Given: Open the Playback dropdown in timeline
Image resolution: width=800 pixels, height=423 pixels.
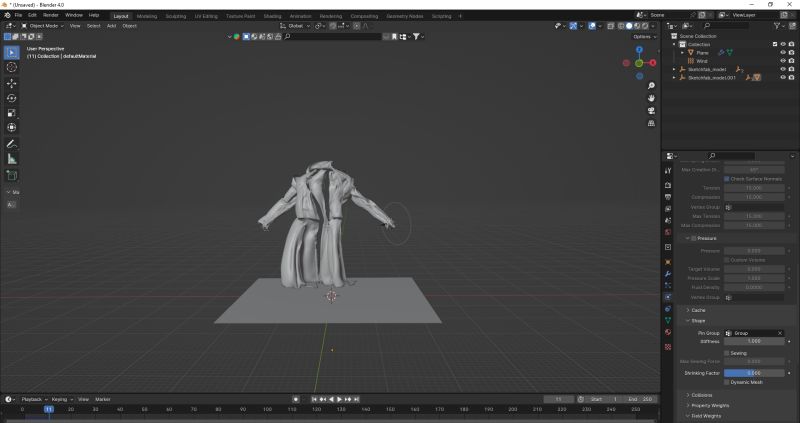Looking at the screenshot, I should pos(32,400).
